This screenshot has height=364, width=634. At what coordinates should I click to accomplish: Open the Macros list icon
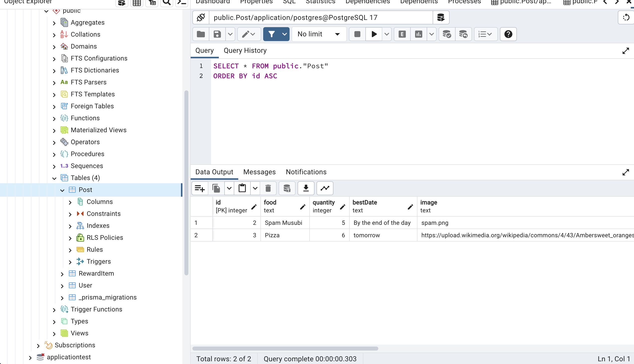pyautogui.click(x=485, y=34)
